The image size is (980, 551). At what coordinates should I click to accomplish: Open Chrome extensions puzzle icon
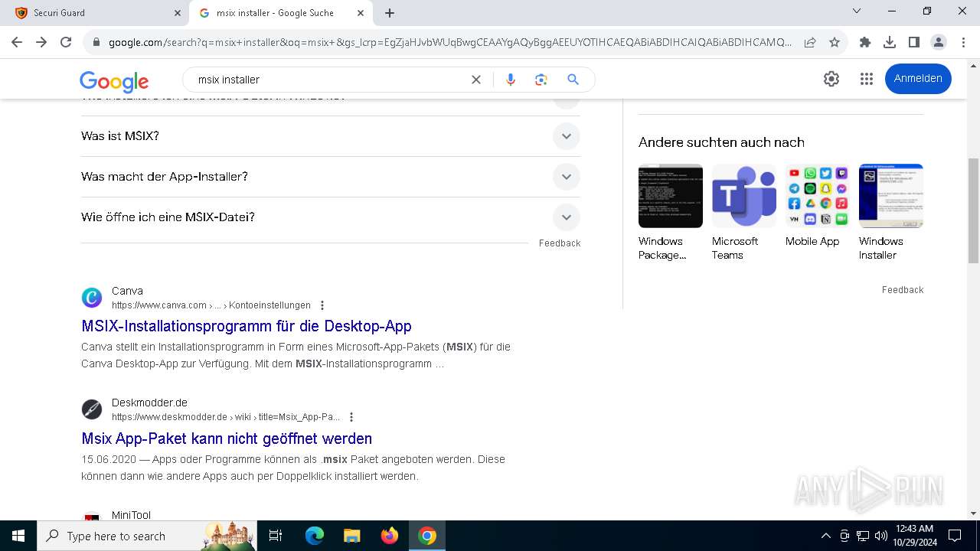865,42
